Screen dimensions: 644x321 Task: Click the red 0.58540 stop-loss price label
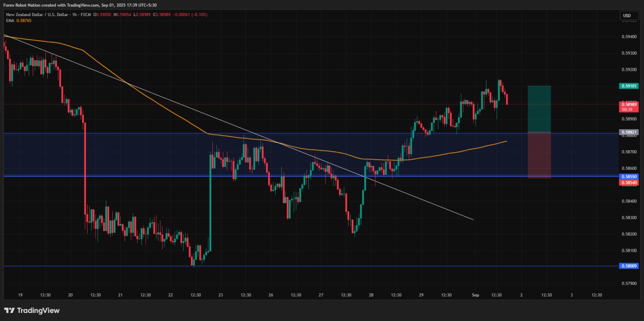tap(629, 183)
